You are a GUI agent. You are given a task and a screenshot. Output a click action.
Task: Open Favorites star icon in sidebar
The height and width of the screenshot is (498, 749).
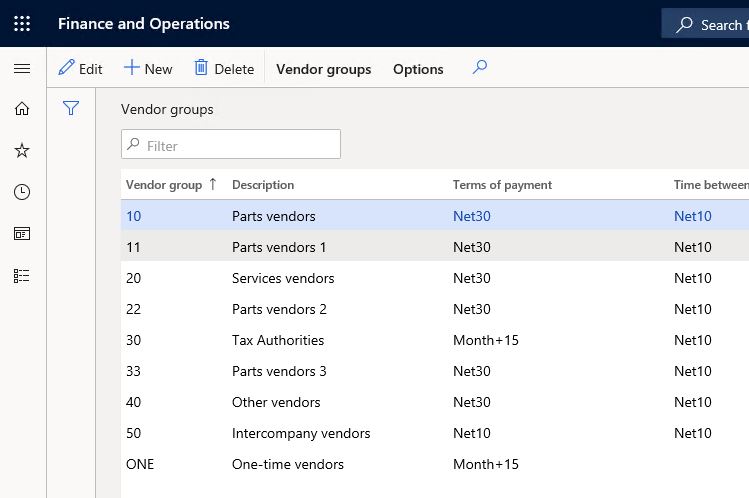pyautogui.click(x=22, y=150)
